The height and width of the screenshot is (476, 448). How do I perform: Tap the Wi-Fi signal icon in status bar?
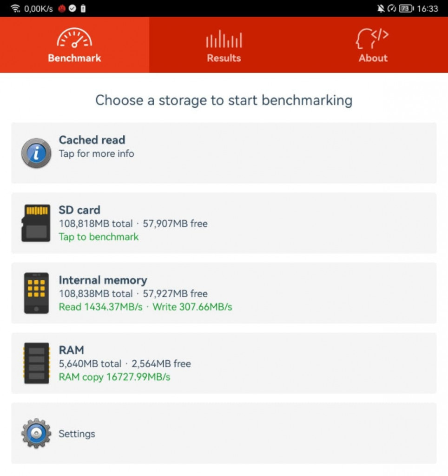tap(15, 8)
